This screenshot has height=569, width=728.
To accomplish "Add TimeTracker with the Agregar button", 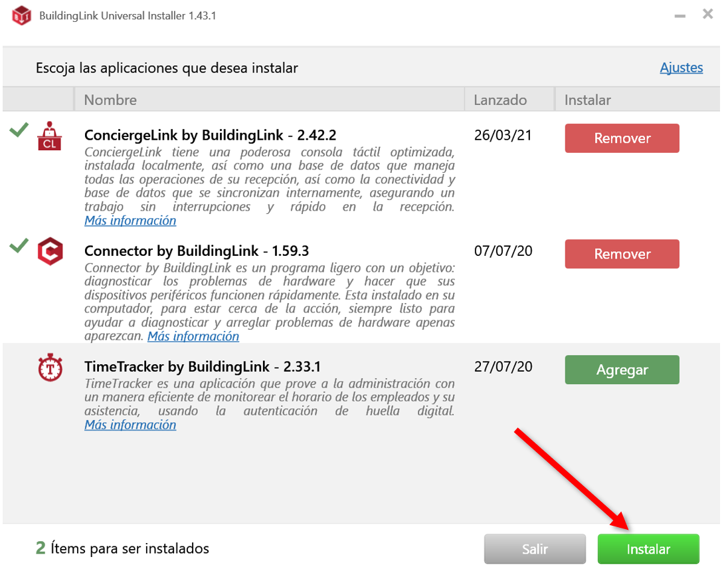I will (622, 370).
